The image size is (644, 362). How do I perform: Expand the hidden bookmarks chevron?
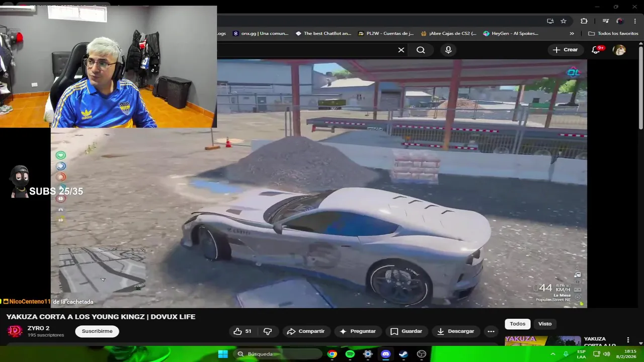[572, 34]
